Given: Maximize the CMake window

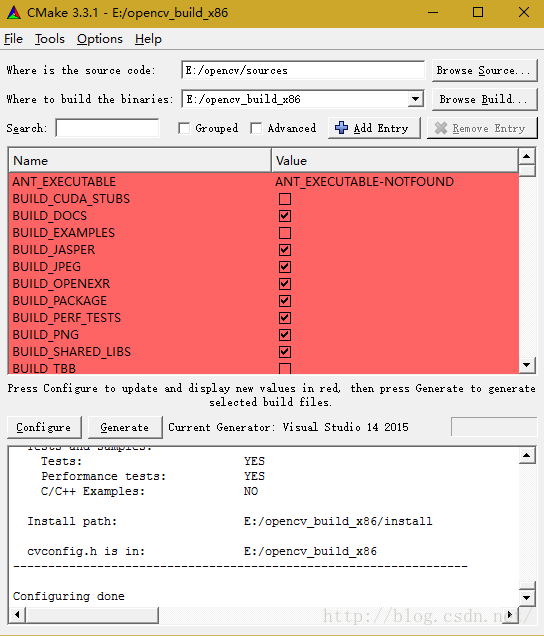Looking at the screenshot, I should (x=478, y=13).
